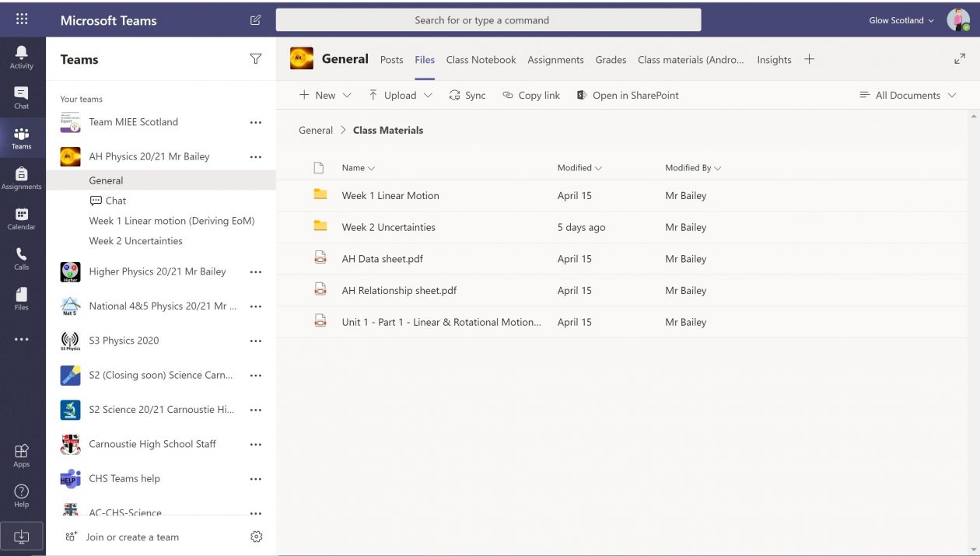Click Join or create a team

[122, 537]
